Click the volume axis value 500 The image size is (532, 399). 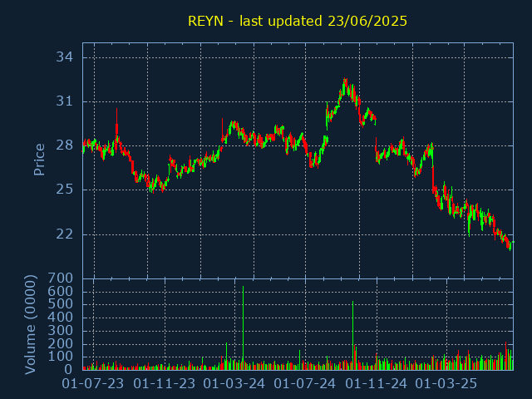point(61,304)
